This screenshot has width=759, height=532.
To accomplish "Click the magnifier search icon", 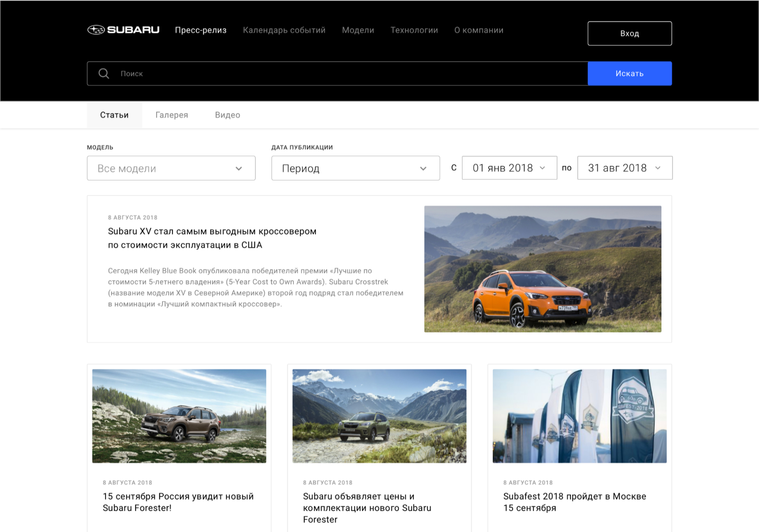I will pos(104,74).
